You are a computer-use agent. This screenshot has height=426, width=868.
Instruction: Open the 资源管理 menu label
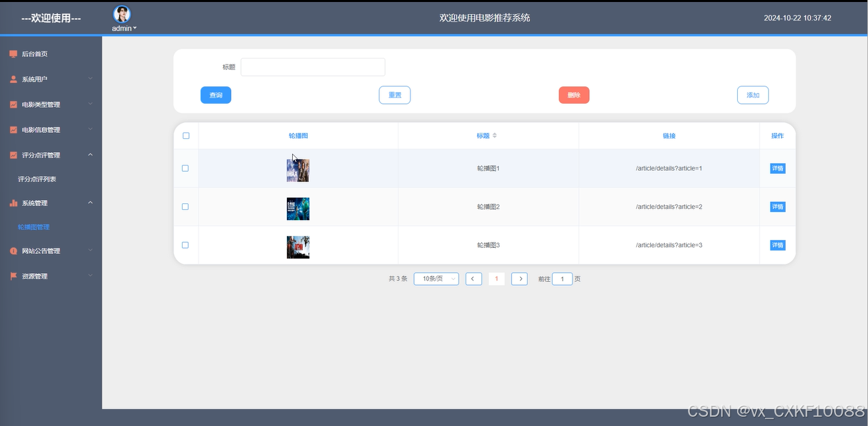click(35, 276)
